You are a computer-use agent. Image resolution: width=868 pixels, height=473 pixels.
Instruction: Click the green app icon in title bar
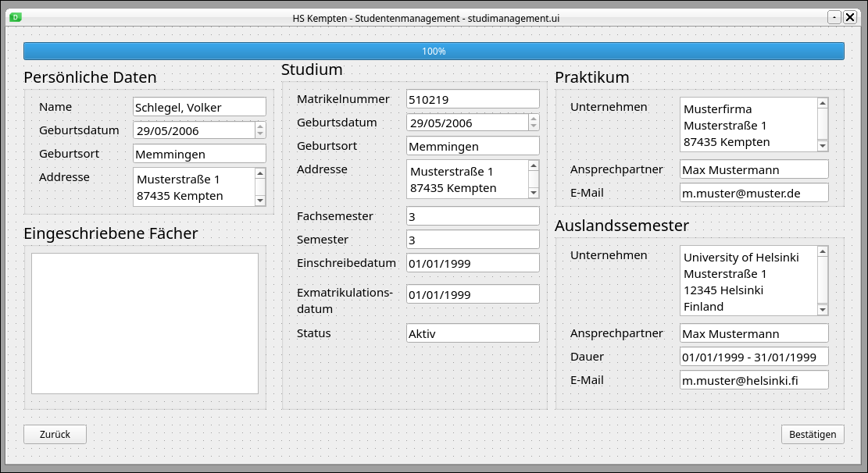(16, 17)
